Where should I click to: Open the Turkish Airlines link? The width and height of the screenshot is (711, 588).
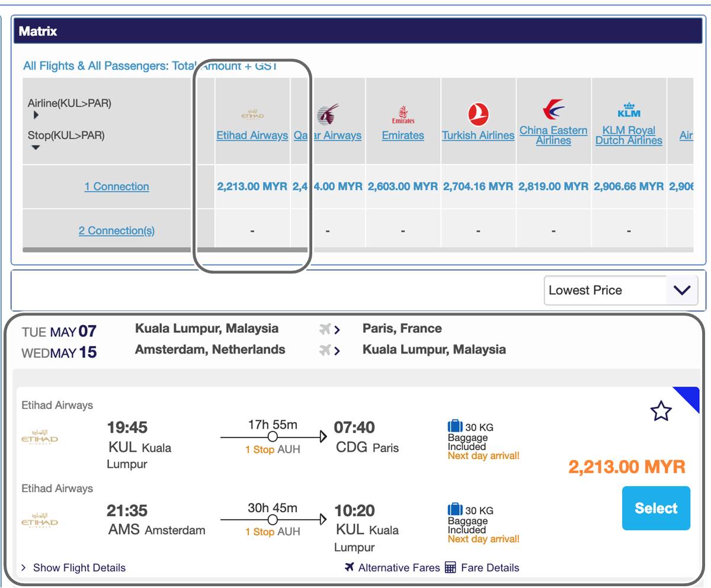pos(478,135)
